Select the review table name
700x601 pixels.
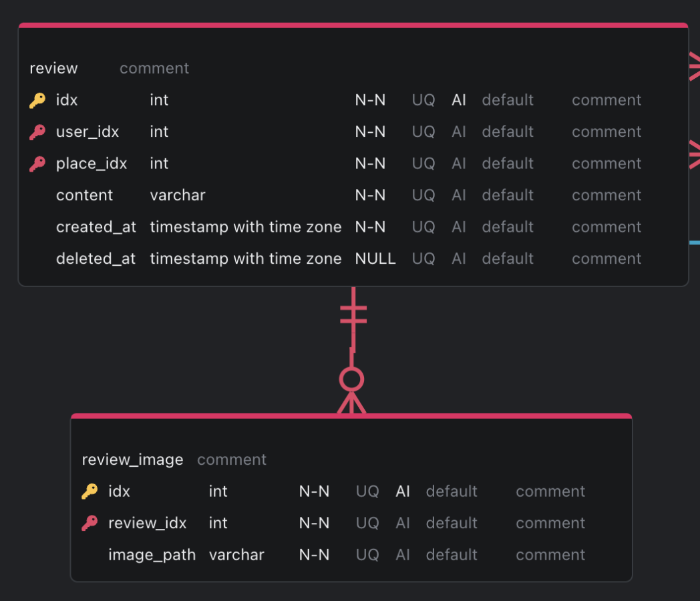[53, 68]
